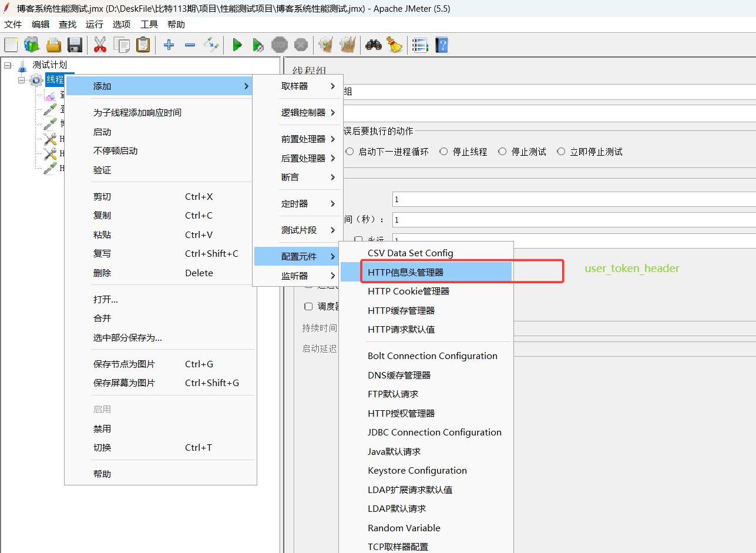Click the Cut scissors icon
The image size is (756, 553).
pos(100,45)
